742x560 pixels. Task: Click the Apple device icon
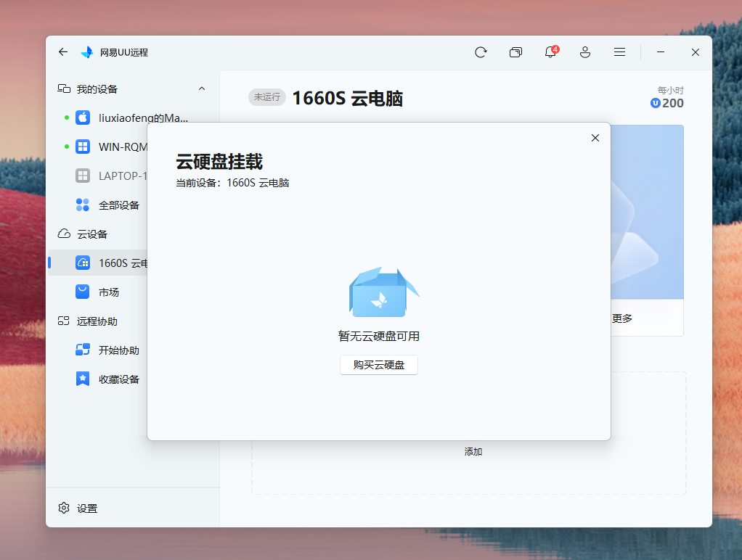(x=83, y=118)
